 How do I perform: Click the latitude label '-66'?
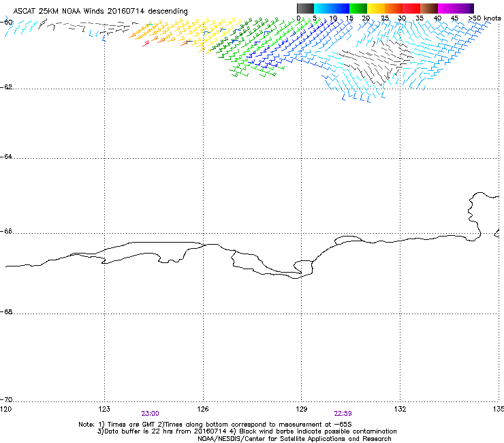click(6, 232)
